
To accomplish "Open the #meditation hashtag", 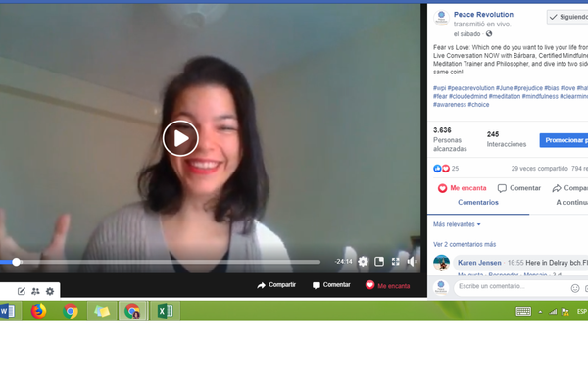I will tap(505, 96).
